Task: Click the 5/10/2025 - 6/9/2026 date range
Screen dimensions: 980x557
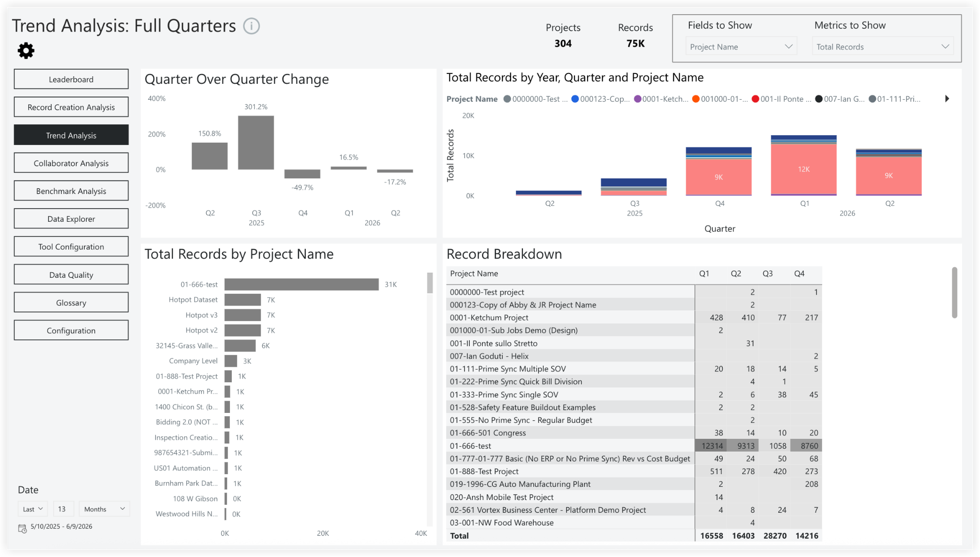Action: click(61, 526)
